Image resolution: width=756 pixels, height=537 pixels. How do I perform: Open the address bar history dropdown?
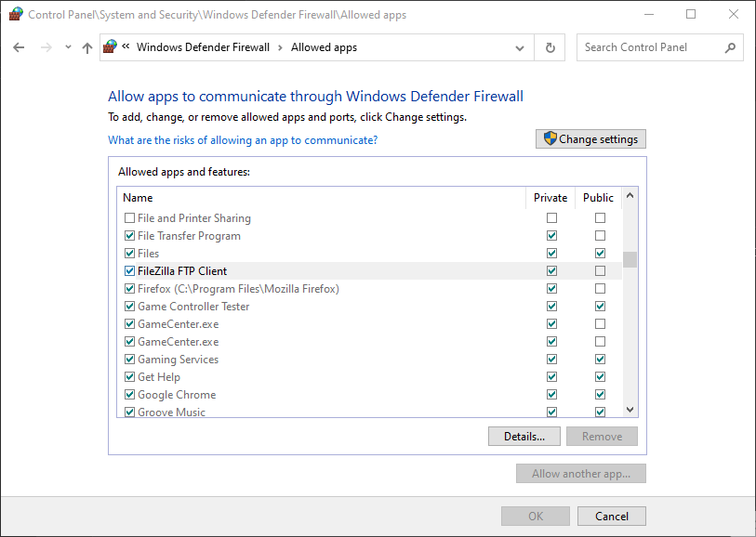click(520, 47)
